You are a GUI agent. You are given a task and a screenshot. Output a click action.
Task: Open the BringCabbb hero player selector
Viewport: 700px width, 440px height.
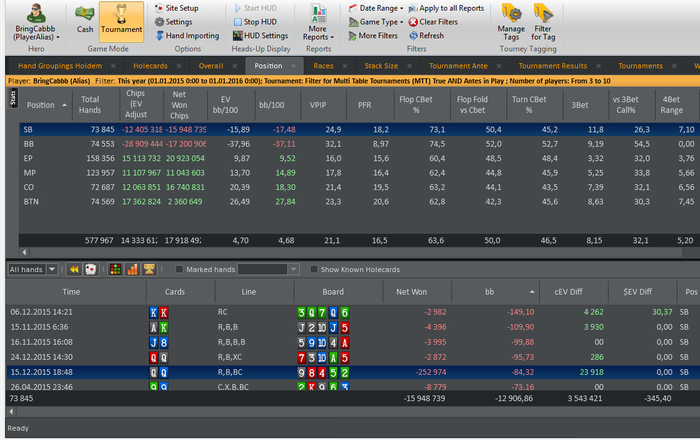[36, 22]
